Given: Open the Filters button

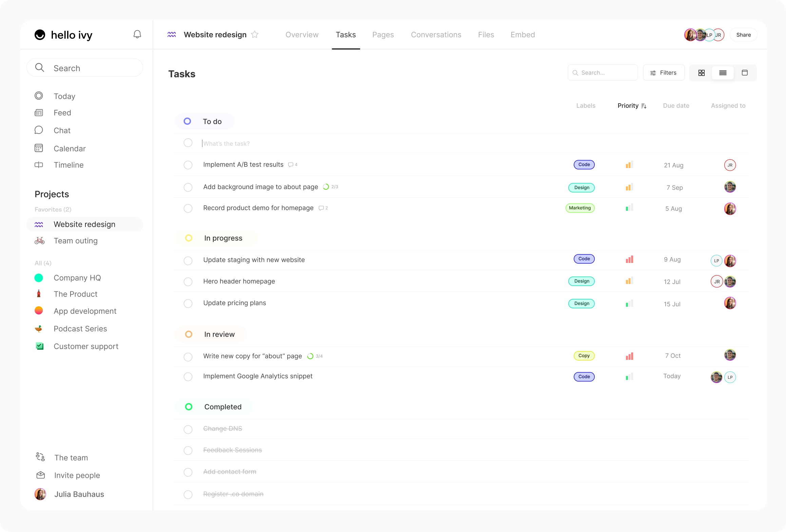Looking at the screenshot, I should pyautogui.click(x=663, y=73).
